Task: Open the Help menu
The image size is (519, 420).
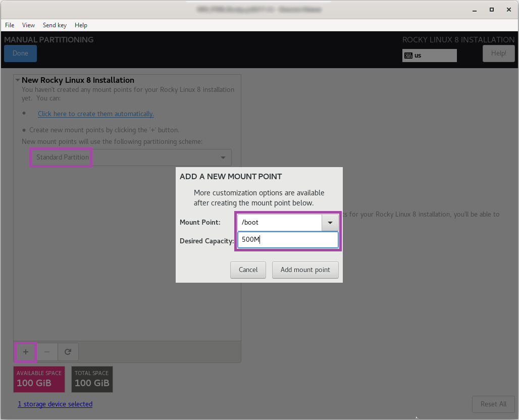Action: click(81, 25)
